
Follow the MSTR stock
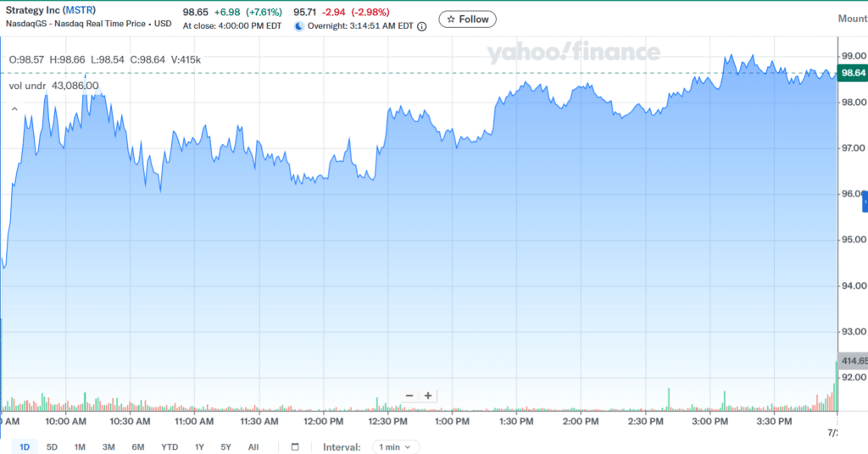468,19
